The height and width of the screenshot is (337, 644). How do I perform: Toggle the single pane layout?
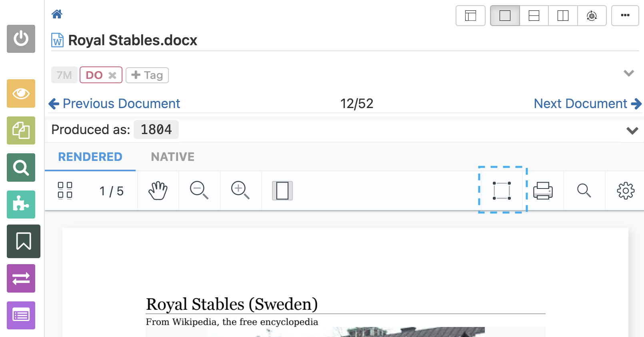pyautogui.click(x=505, y=16)
